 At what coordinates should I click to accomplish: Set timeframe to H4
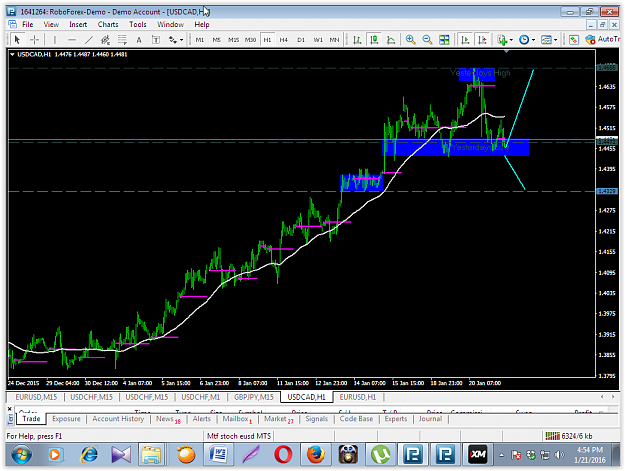pyautogui.click(x=283, y=40)
